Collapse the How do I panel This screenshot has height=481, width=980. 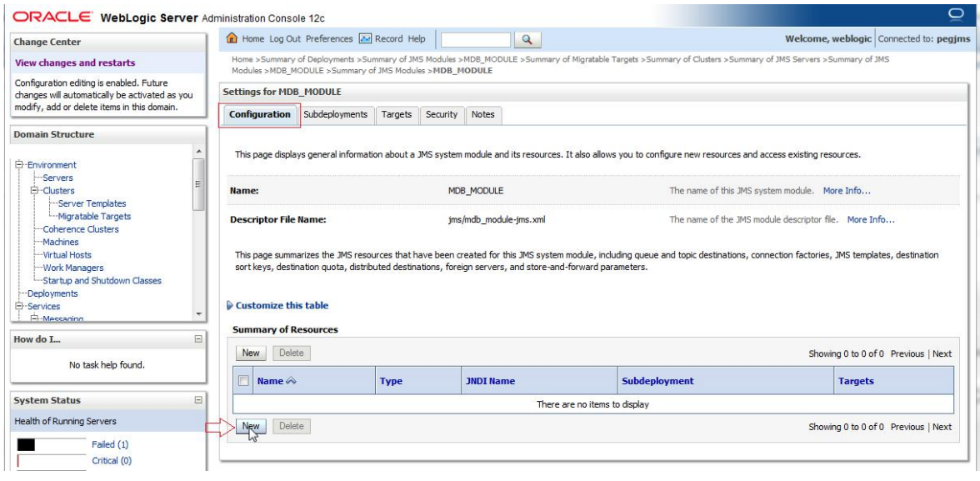tap(198, 339)
